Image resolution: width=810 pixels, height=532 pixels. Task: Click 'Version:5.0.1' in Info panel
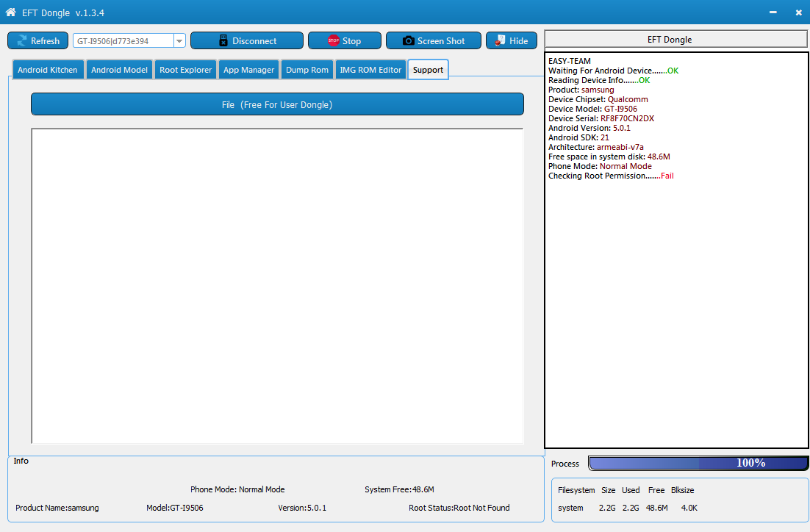pyautogui.click(x=302, y=508)
